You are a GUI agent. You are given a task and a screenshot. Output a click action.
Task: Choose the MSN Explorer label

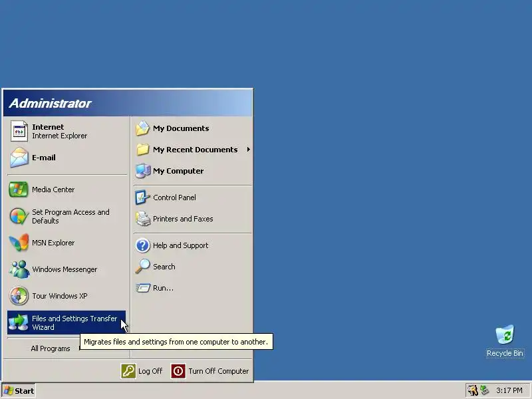pos(53,243)
